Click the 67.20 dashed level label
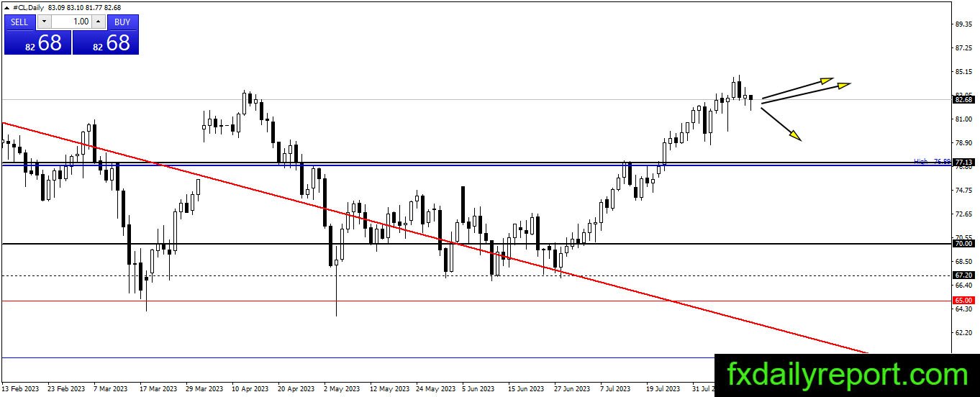This screenshot has width=980, height=397. (x=963, y=275)
